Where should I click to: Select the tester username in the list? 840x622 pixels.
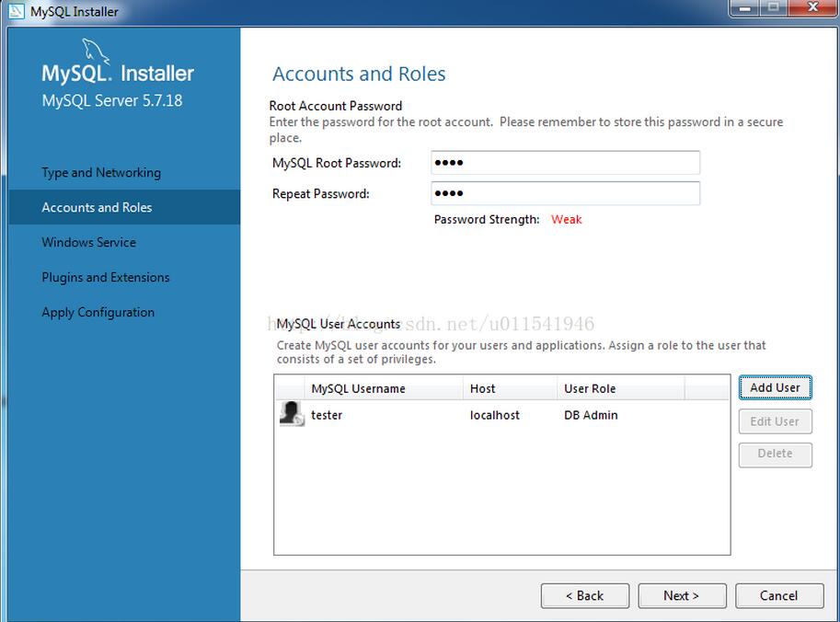coord(327,415)
